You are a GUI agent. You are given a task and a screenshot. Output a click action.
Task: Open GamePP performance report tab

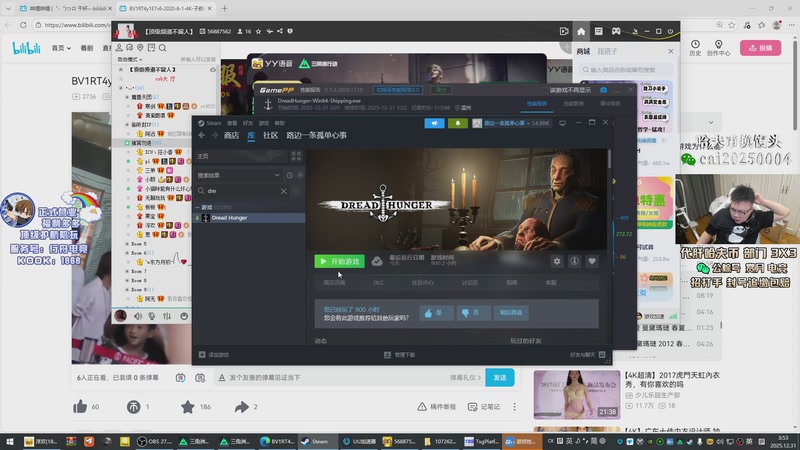(x=536, y=104)
